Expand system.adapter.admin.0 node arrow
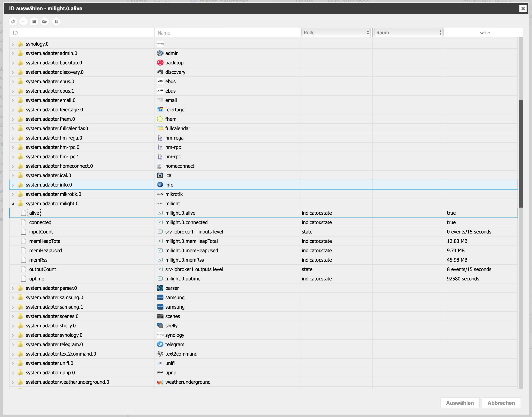 pos(13,54)
